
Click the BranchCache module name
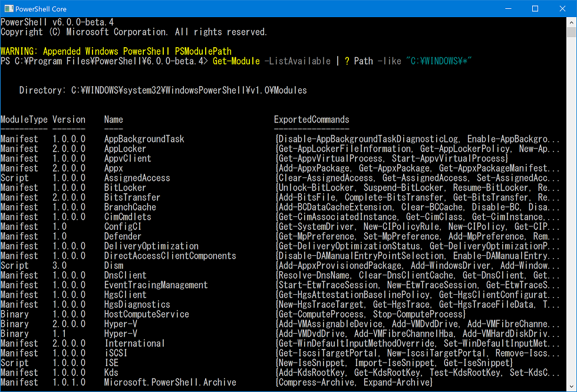pyautogui.click(x=130, y=207)
